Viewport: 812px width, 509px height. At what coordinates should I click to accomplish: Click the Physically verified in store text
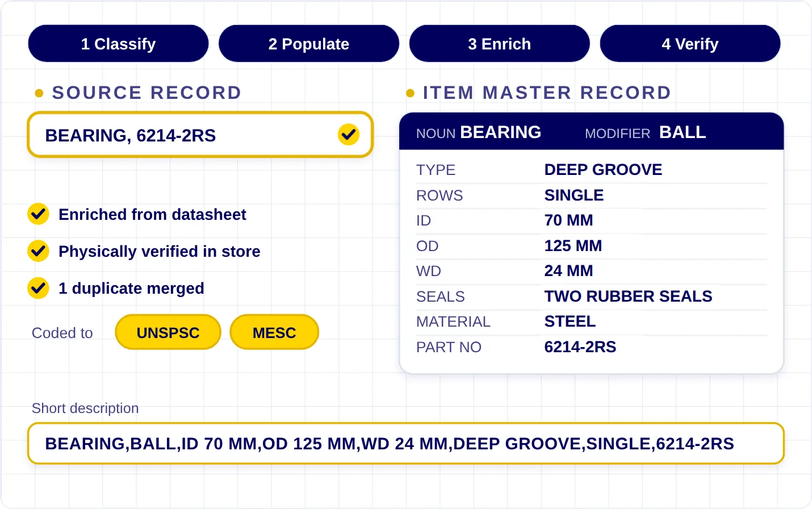tap(160, 252)
